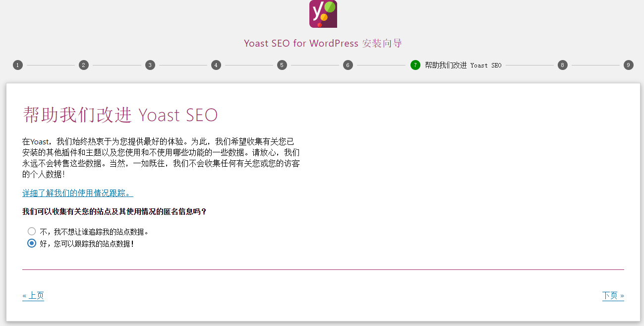Skip ahead to wizard step 8

coord(562,65)
